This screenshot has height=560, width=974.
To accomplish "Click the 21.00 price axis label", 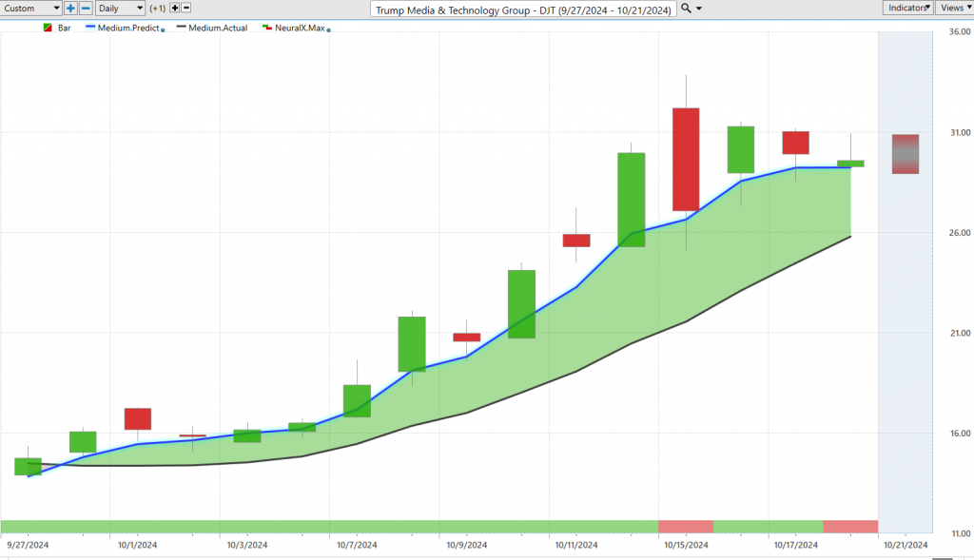I will 960,333.
